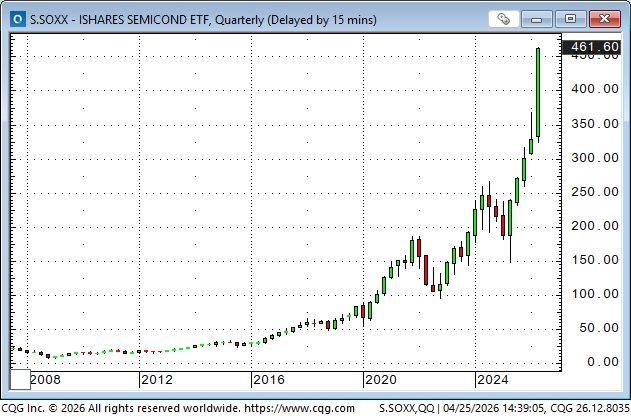
Task: Click the 2024 label on time axis
Action: (x=493, y=380)
